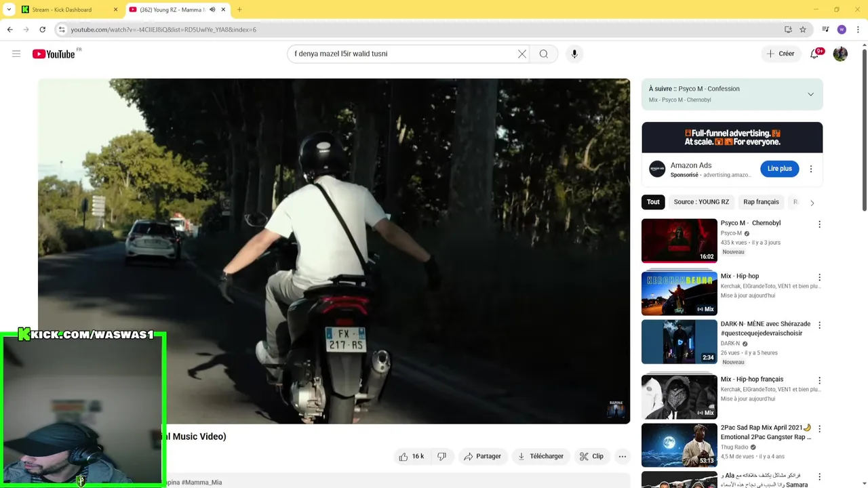Open Chrome tab search dropdown
Screen dimensions: 868x488
pos(9,9)
